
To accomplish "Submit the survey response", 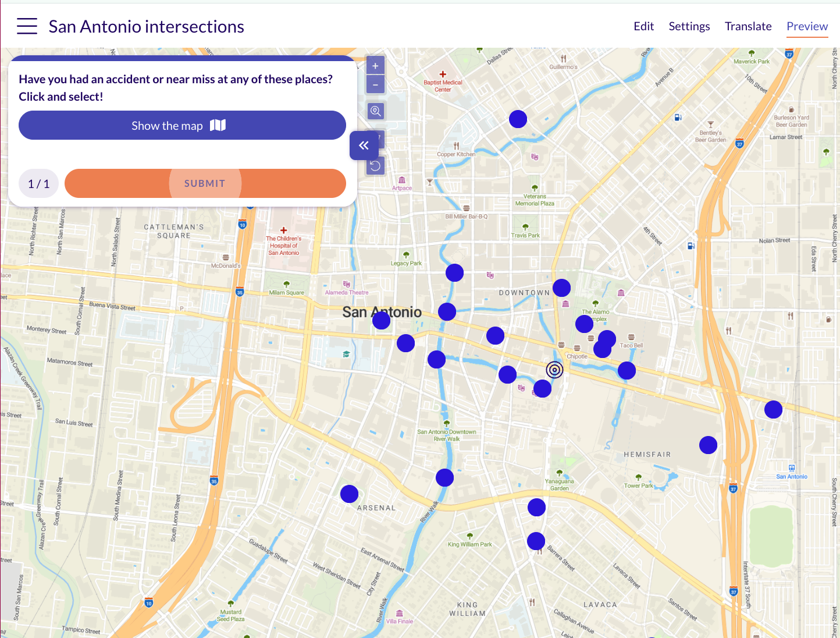I will point(205,183).
